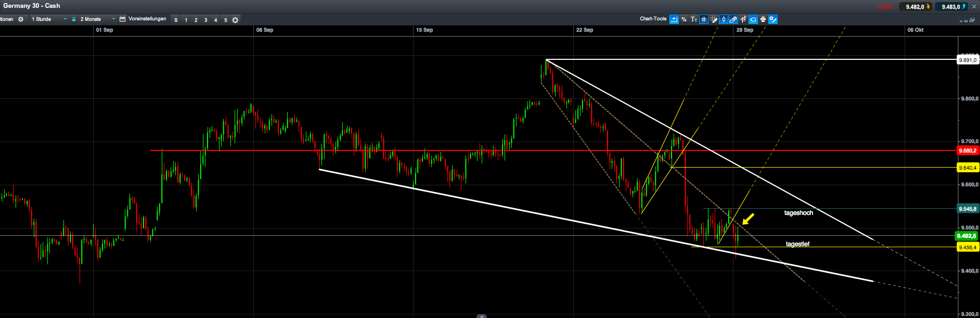Viewport: 980px width, 318px height.
Task: Click the buy price 9.483,0 button
Action: pyautogui.click(x=951, y=7)
